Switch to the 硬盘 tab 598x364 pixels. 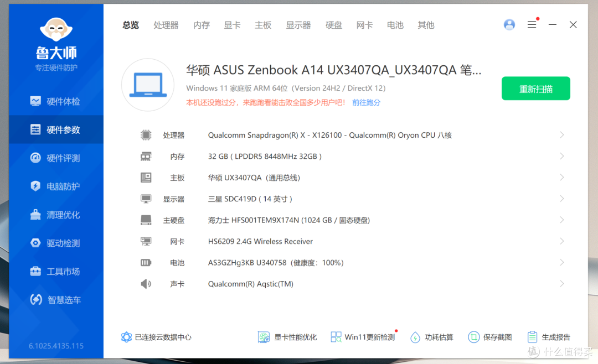point(334,25)
